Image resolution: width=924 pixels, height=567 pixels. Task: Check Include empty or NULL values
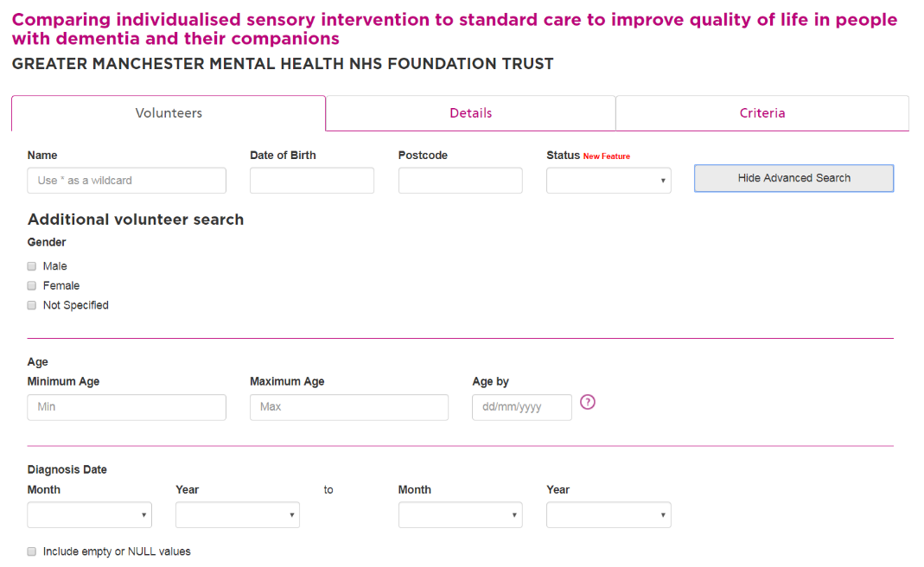(32, 551)
